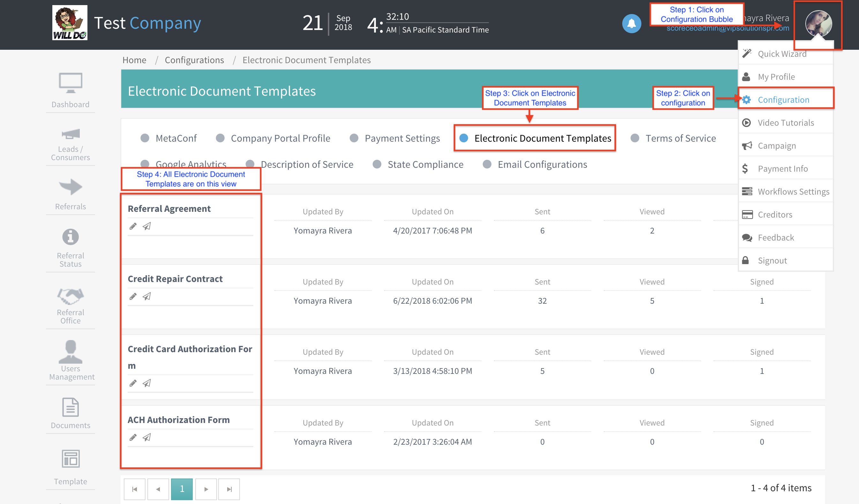Send Credit Card Authorization Form template
Screen dimensions: 859x504
pyautogui.click(x=147, y=383)
